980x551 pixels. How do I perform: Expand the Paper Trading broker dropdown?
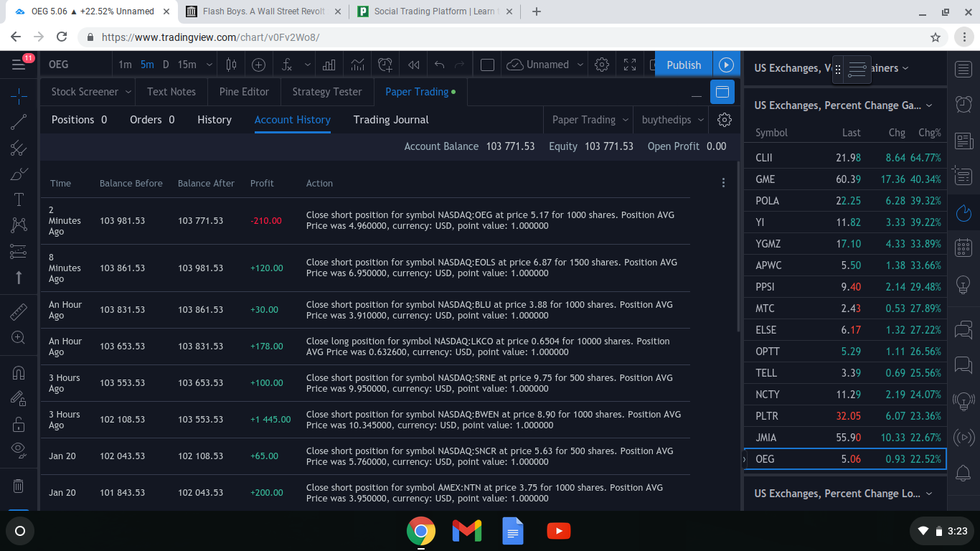pyautogui.click(x=590, y=120)
